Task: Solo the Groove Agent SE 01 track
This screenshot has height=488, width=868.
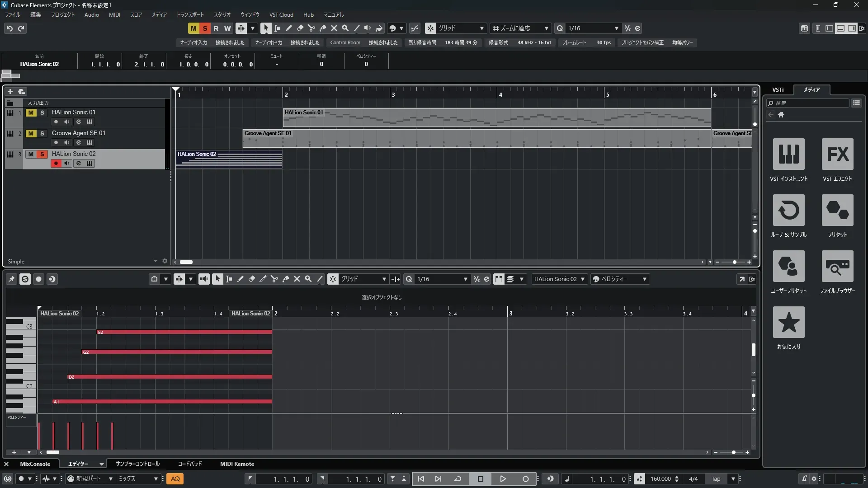Action: click(42, 133)
